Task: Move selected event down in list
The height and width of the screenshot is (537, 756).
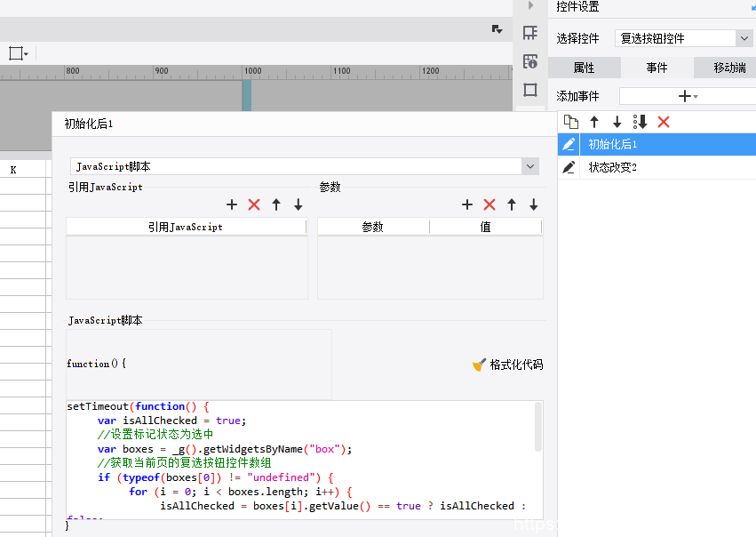Action: point(617,122)
